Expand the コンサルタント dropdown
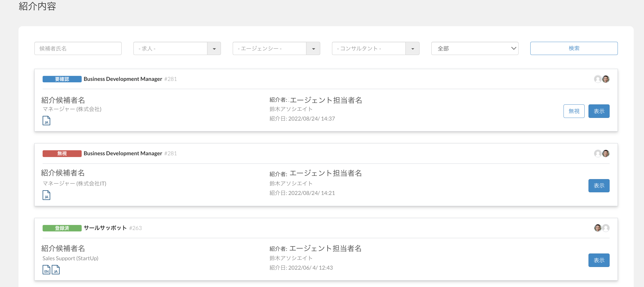644x287 pixels. (412, 49)
